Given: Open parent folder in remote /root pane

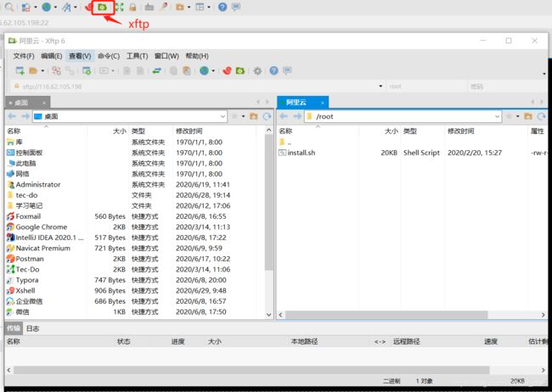Looking at the screenshot, I should pyautogui.click(x=528, y=116).
